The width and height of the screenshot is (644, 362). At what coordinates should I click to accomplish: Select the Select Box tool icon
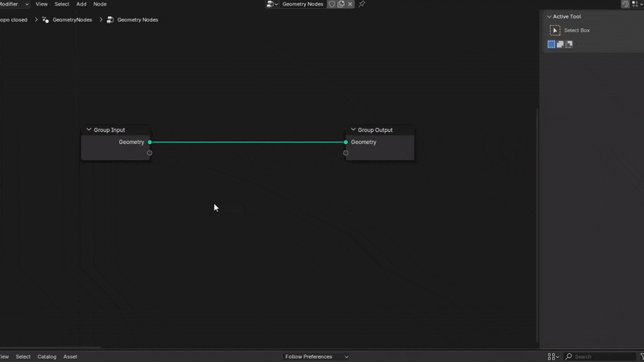555,31
